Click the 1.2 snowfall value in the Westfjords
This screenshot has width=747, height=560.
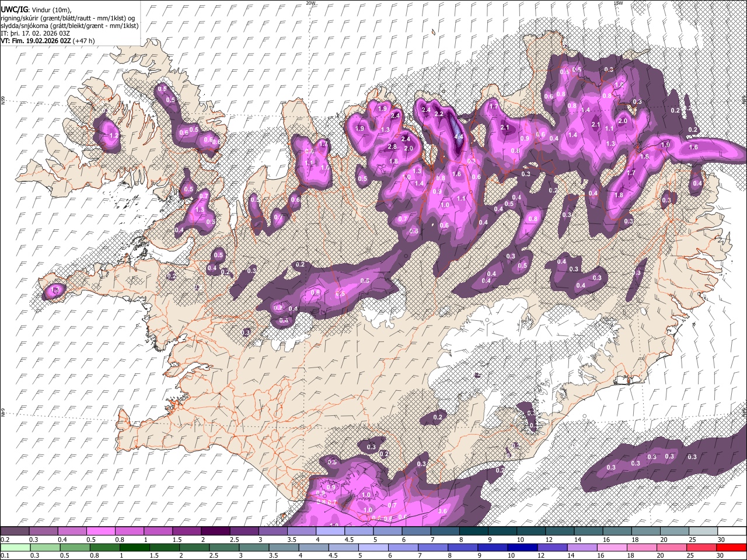pyautogui.click(x=114, y=135)
